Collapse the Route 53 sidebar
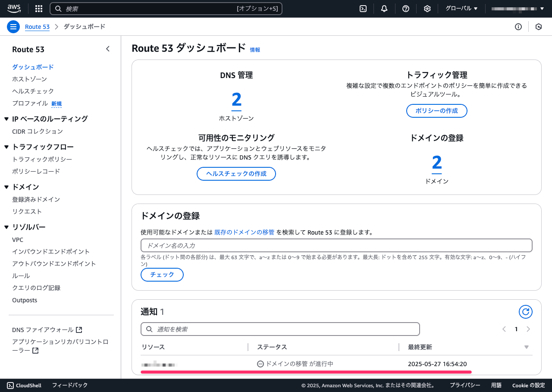Image resolution: width=552 pixels, height=392 pixels. point(108,49)
